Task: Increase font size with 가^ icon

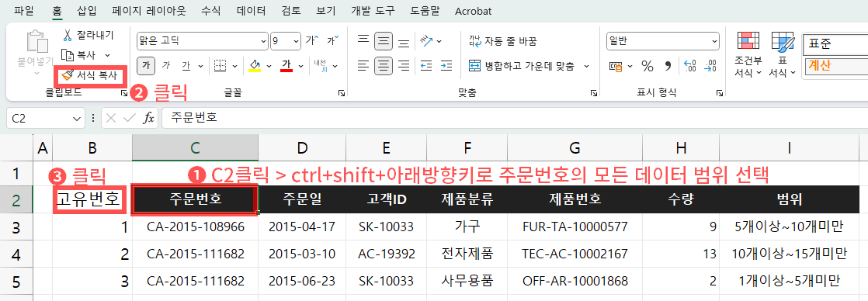Action: tap(312, 40)
